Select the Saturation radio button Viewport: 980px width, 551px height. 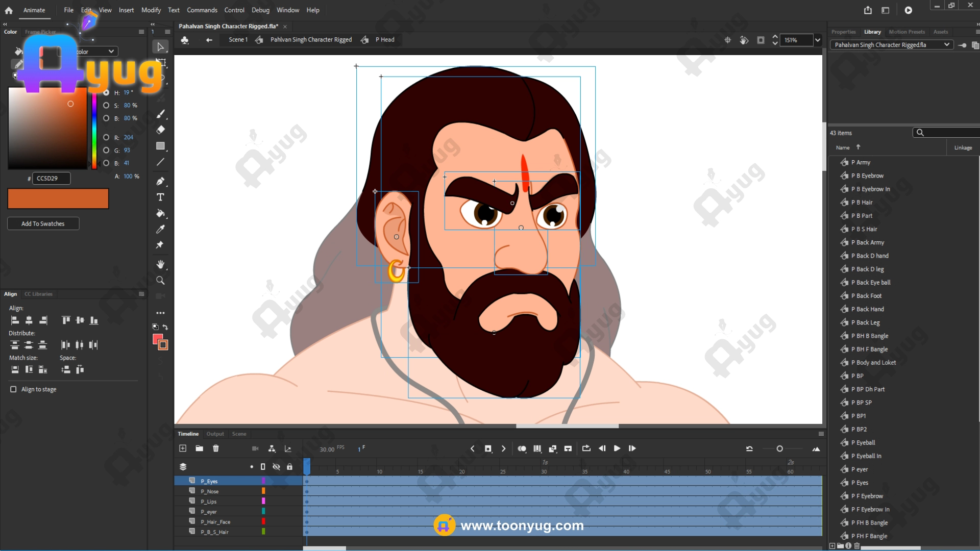[x=106, y=106]
